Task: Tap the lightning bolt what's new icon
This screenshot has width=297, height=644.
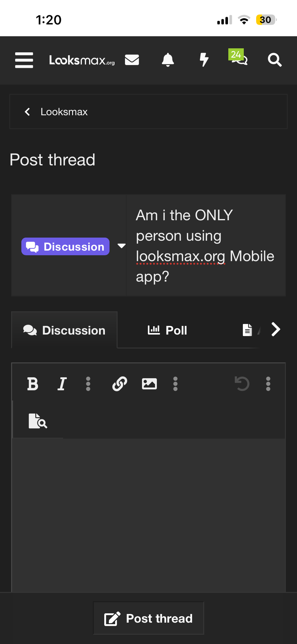Action: point(204,60)
